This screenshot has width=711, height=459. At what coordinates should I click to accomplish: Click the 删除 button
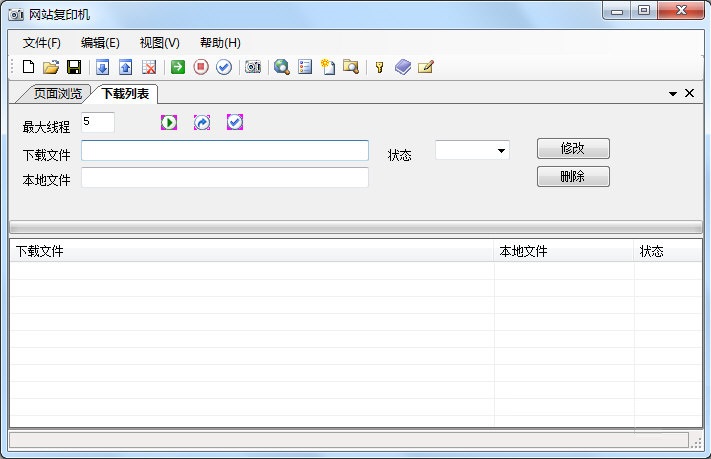573,176
